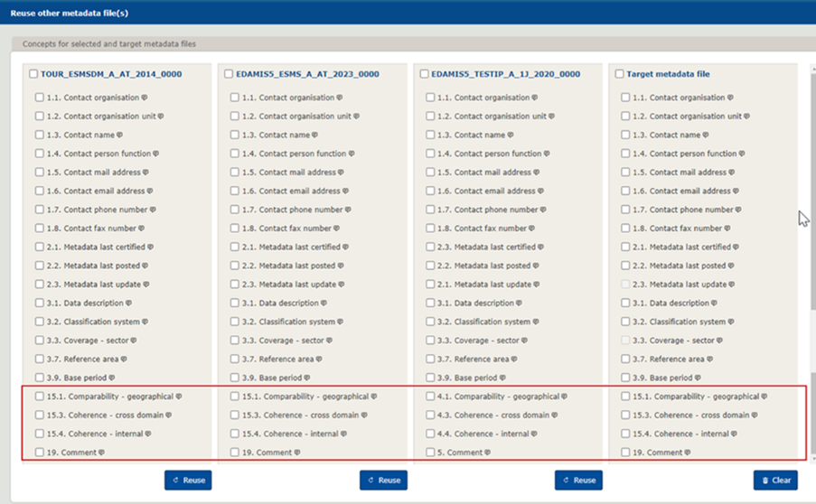Open comment icon of 3.1 Data description, TOUR_ESMSDM column
This screenshot has width=816, height=504.
point(128,303)
